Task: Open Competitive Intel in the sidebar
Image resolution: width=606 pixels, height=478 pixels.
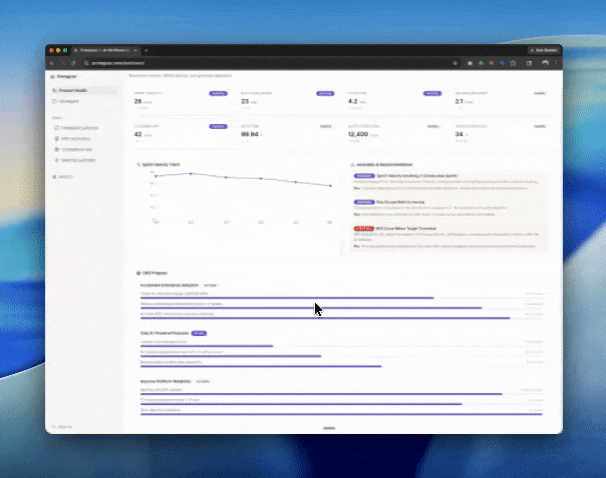Action: point(84,150)
